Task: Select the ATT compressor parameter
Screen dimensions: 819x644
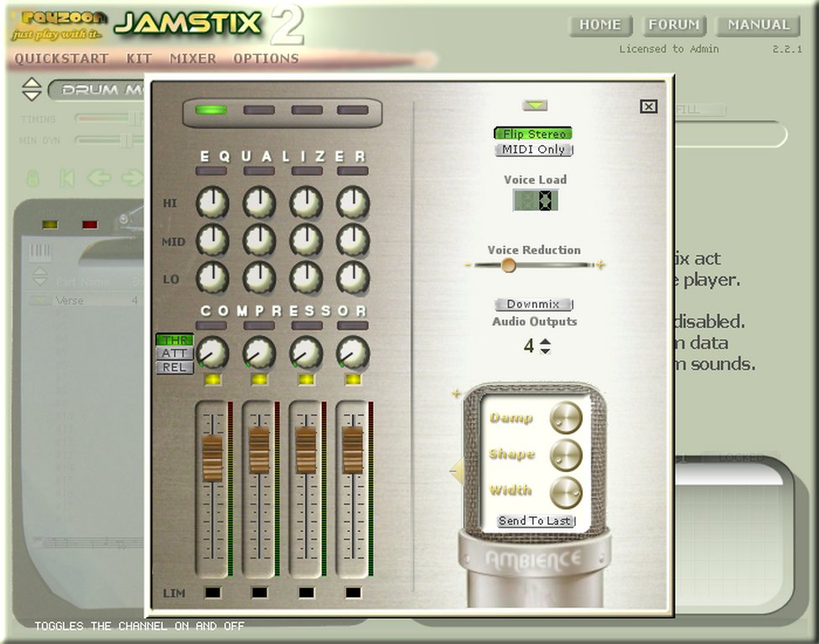Action: 174,354
